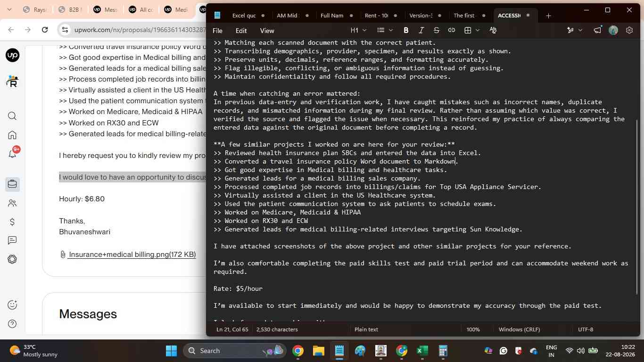Toggle strikethrough formatting in Notepad
The image size is (644, 362).
click(x=436, y=30)
